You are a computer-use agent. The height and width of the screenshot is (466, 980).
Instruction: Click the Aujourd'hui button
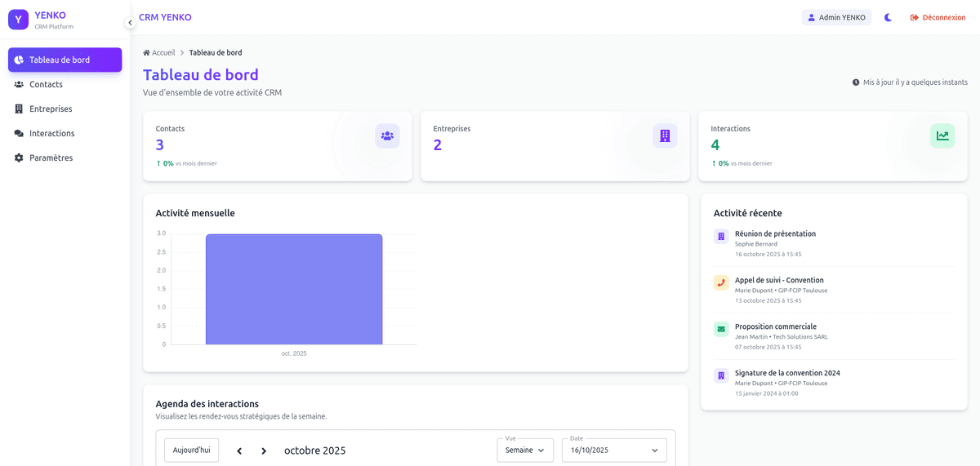pyautogui.click(x=191, y=450)
